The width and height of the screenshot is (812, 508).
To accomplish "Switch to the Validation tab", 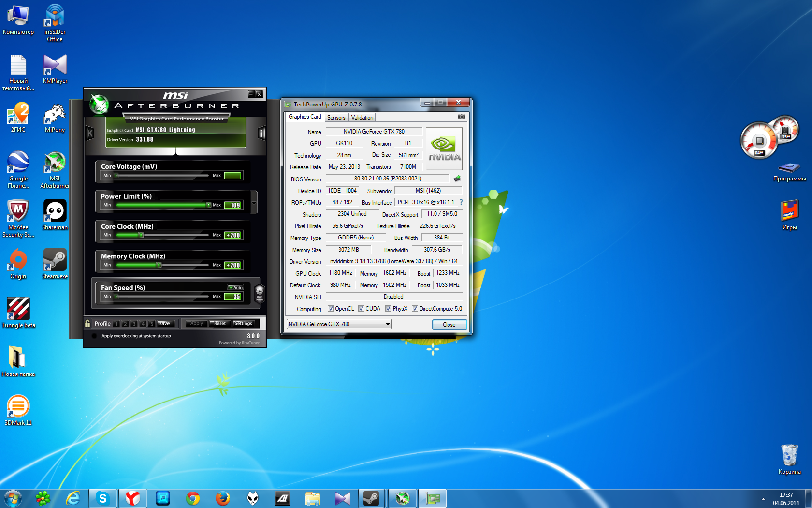I will coord(362,118).
